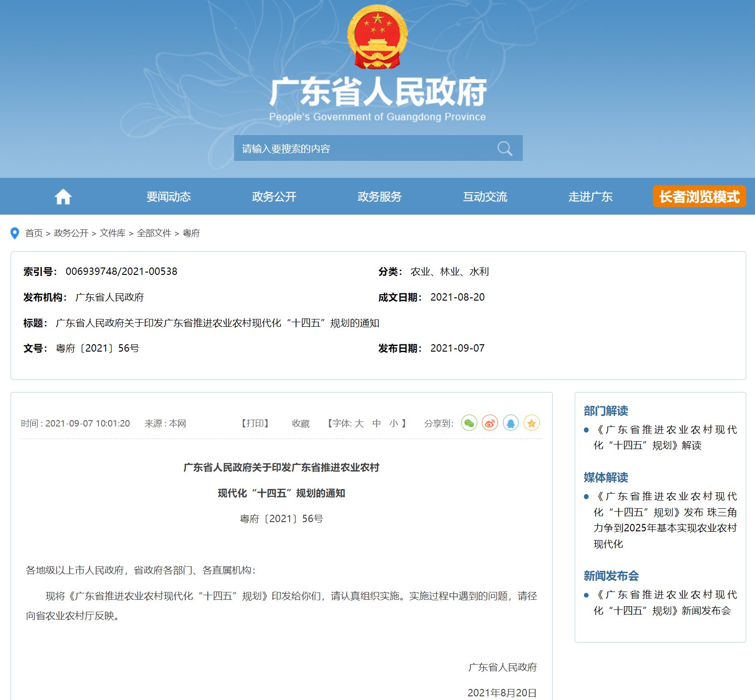Open the 要闻动态 navigation menu
Image resolution: width=755 pixels, height=700 pixels.
168,197
